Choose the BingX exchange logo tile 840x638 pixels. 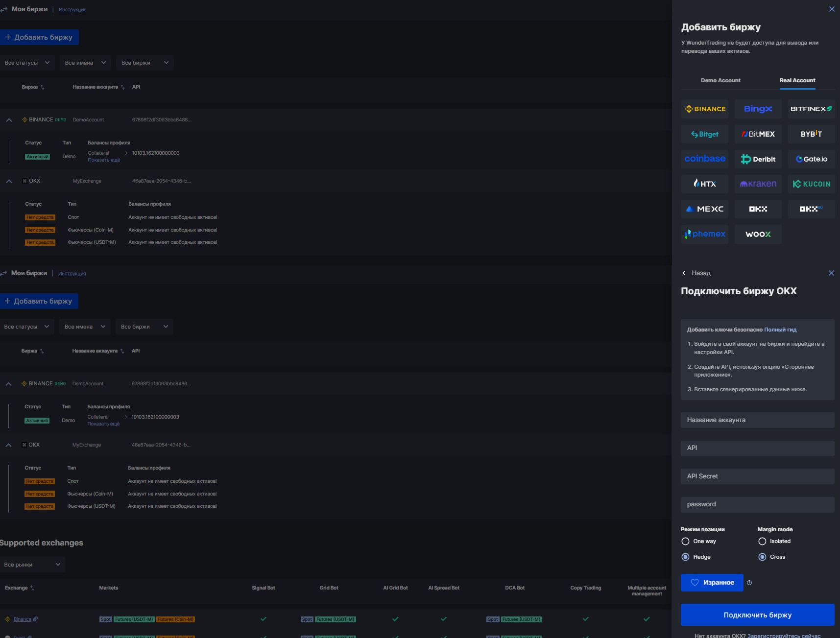(758, 109)
